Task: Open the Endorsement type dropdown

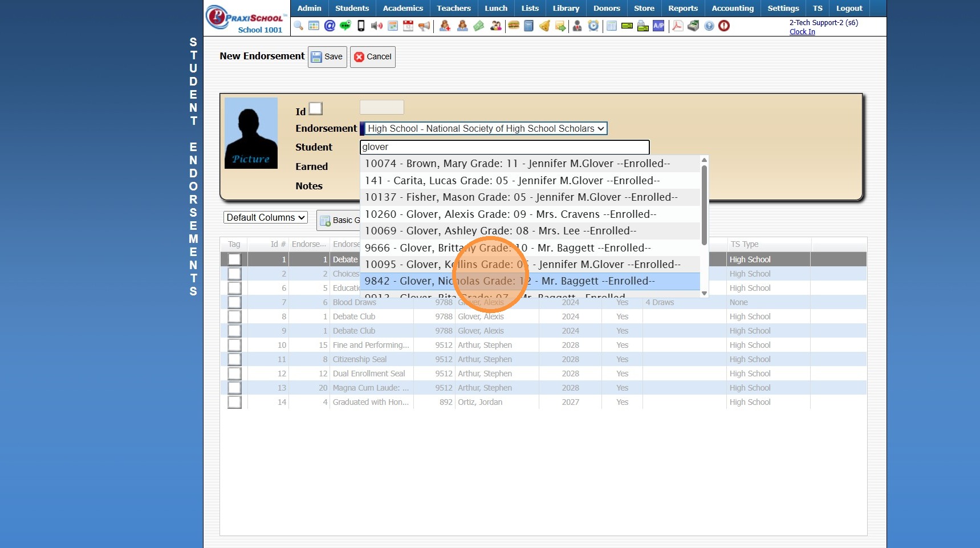Action: pos(485,129)
